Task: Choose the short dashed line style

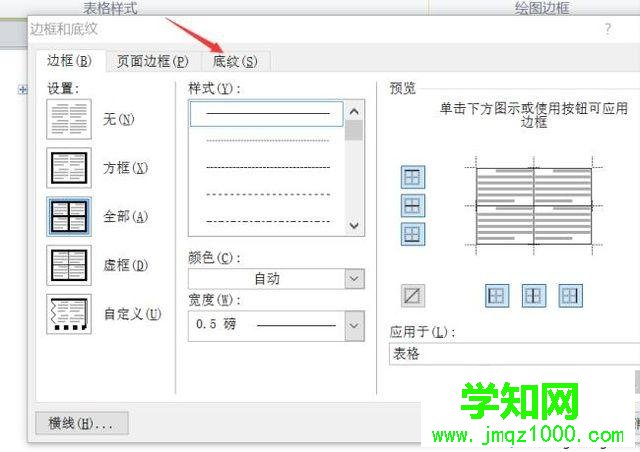Action: [x=268, y=167]
